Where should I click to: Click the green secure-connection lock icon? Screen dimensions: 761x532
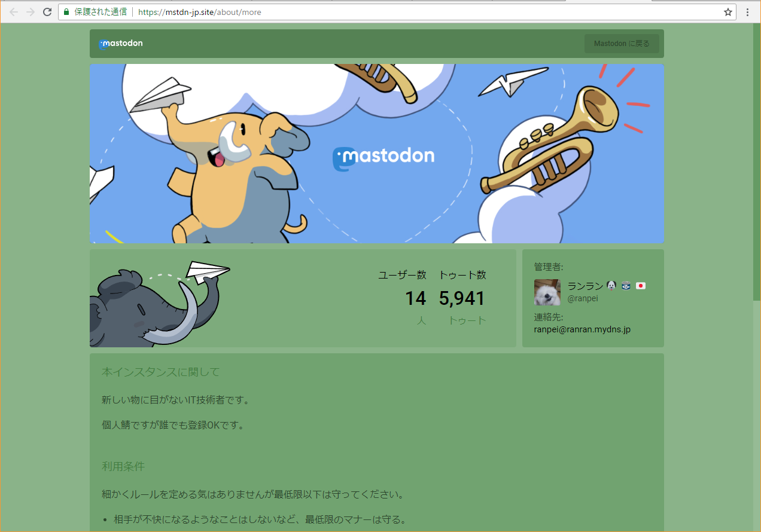66,12
